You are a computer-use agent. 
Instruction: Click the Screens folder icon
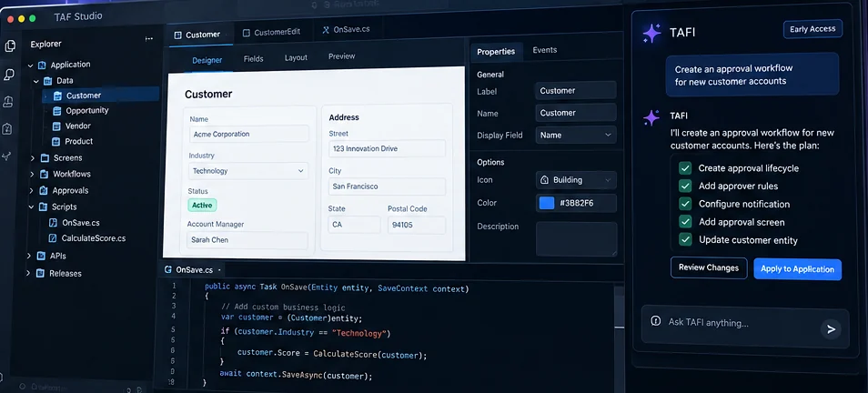45,158
